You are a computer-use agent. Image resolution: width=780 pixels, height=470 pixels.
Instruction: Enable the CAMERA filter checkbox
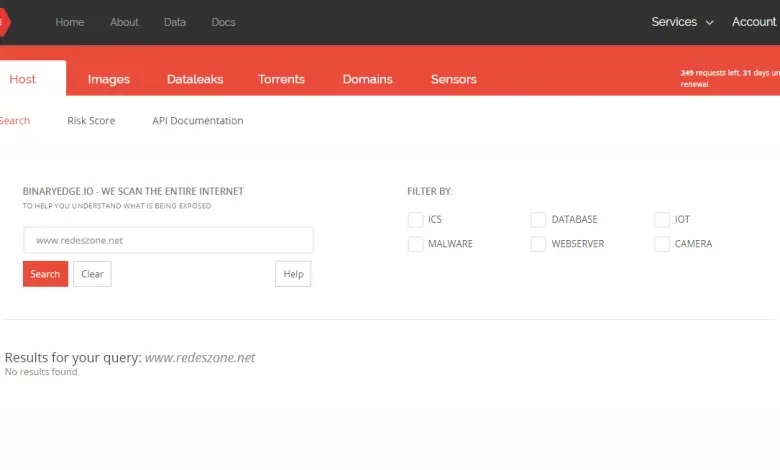click(662, 244)
